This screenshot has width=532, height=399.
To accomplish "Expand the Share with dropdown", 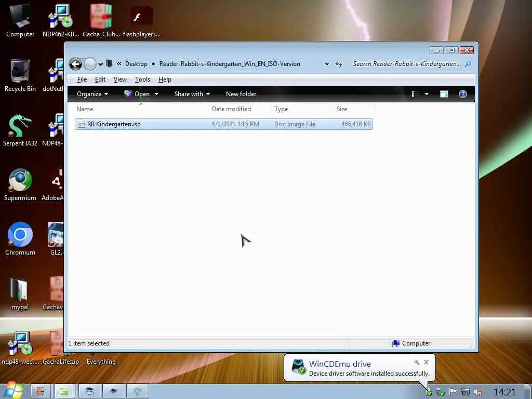I will 192,94.
